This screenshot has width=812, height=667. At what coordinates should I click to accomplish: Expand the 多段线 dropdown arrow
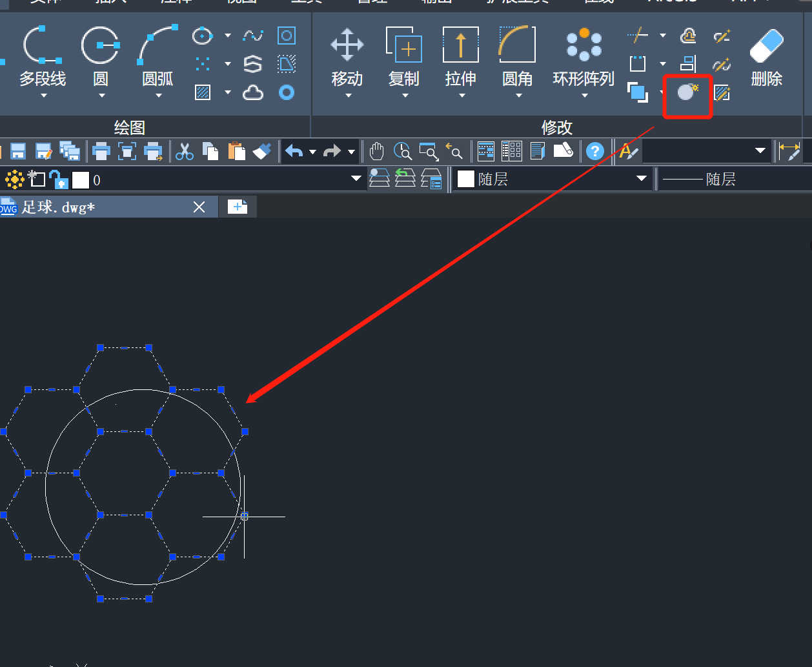pyautogui.click(x=43, y=96)
